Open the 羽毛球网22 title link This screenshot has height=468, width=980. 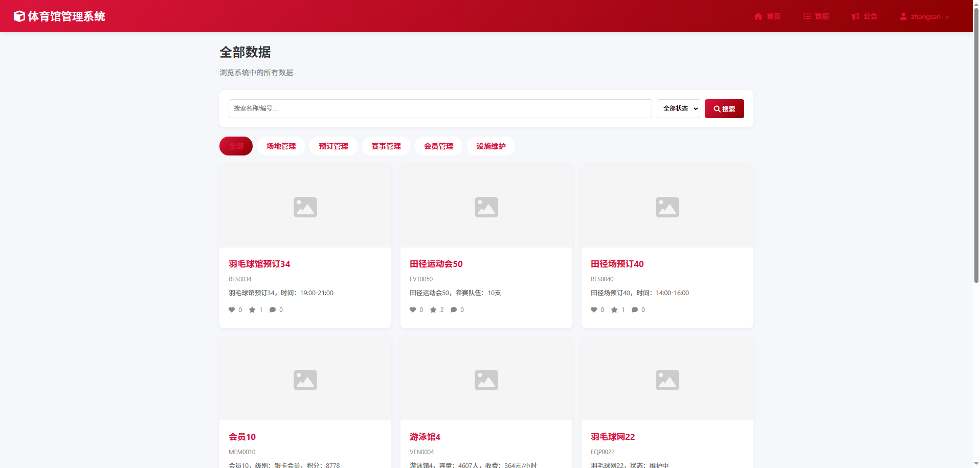[613, 437]
